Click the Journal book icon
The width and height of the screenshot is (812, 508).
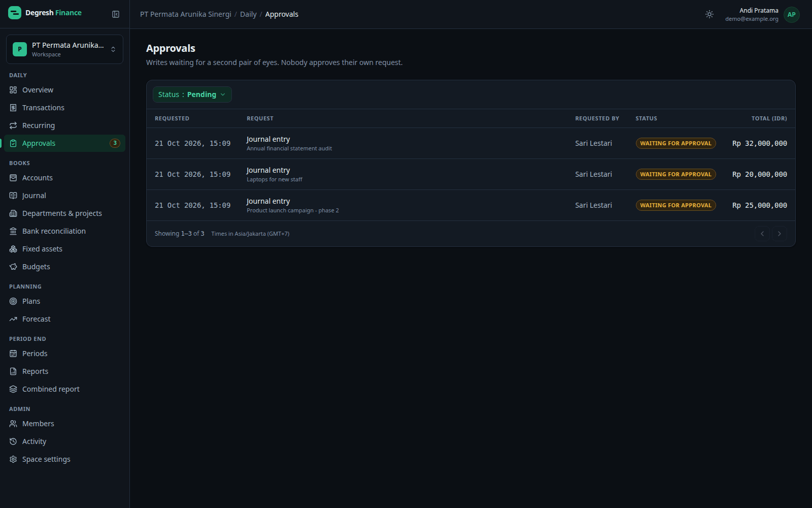pyautogui.click(x=13, y=196)
